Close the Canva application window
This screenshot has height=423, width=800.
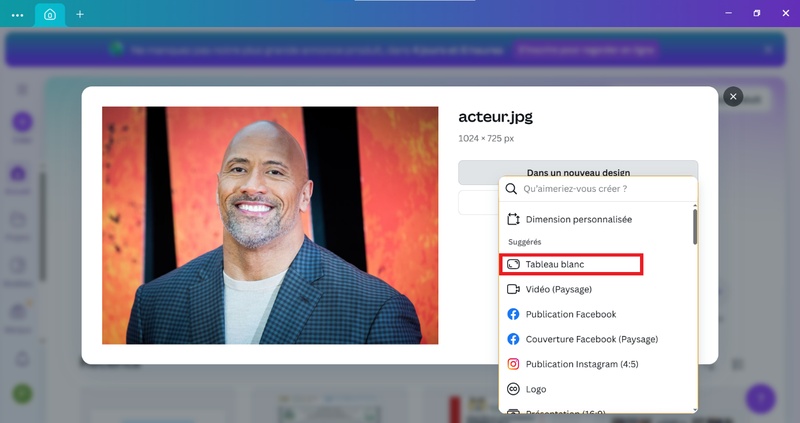click(785, 13)
